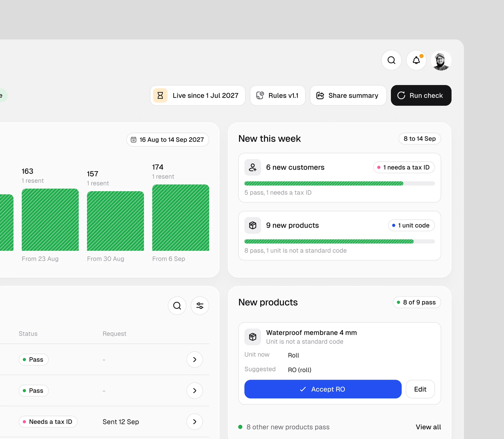Edit the Waterproof membrane unit
Screen dimensions: 504x439
pos(420,389)
